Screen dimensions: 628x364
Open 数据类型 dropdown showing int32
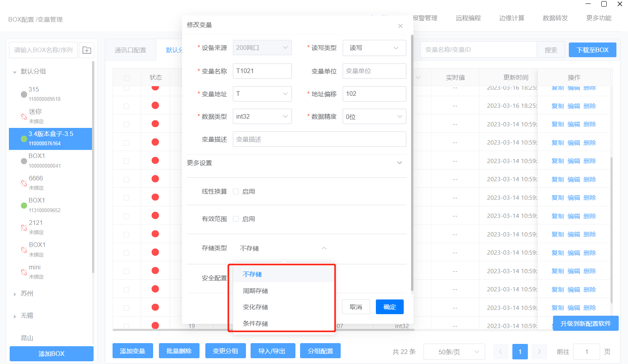coord(262,116)
